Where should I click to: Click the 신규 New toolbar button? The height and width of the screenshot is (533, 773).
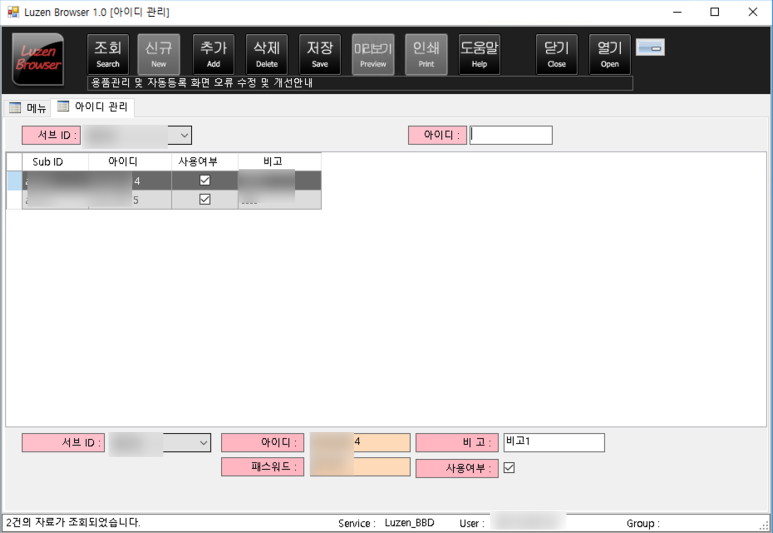[158, 54]
